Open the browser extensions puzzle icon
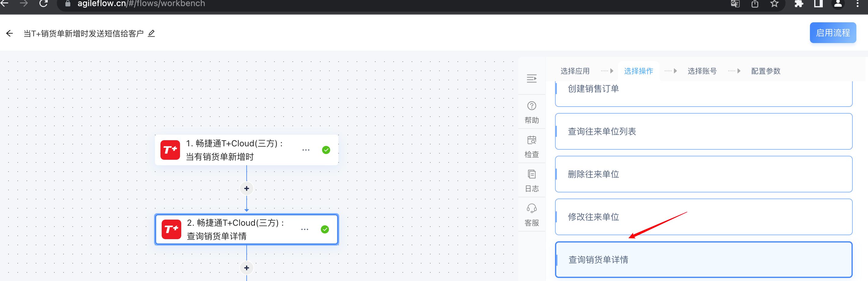 [799, 4]
